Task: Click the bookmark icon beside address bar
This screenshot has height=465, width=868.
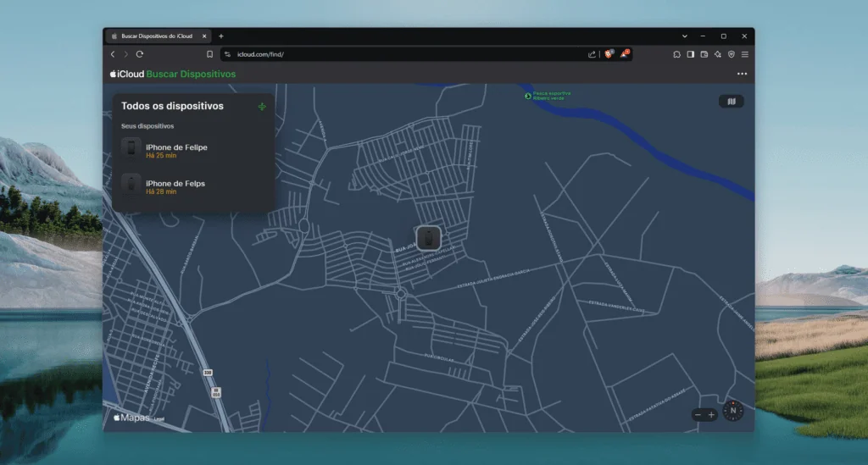Action: point(209,54)
